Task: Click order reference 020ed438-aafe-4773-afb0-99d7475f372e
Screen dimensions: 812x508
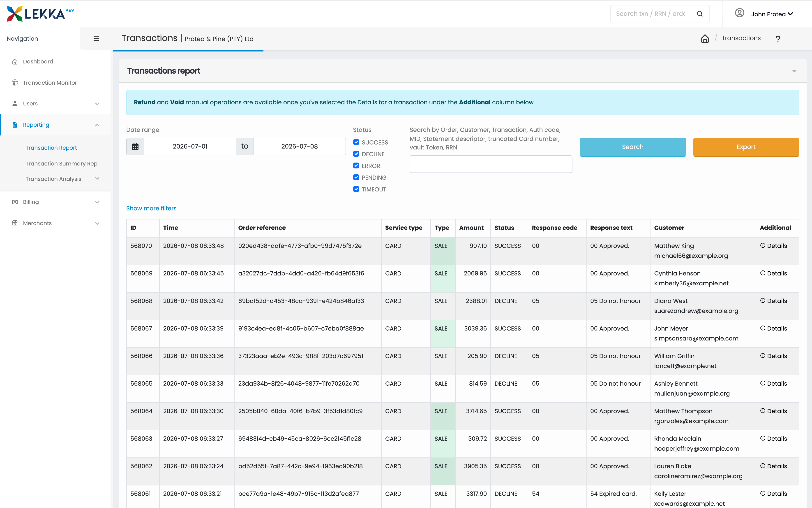Action: click(x=300, y=246)
